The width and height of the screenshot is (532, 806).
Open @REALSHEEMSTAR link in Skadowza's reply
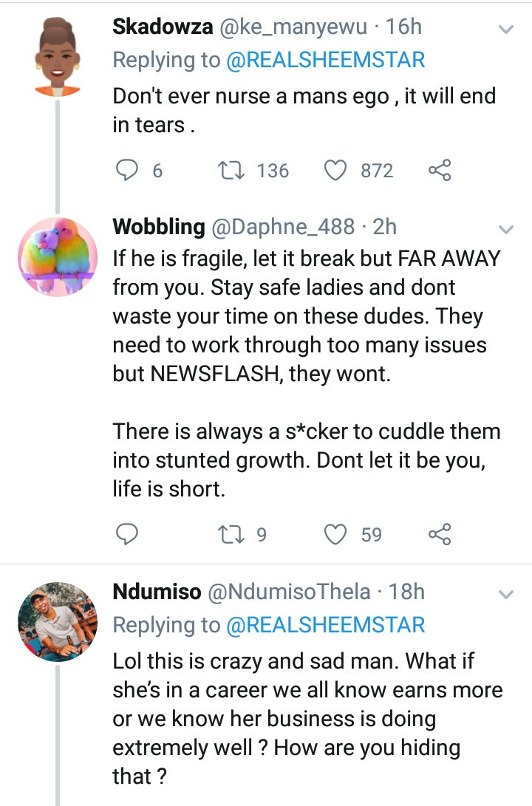click(325, 60)
